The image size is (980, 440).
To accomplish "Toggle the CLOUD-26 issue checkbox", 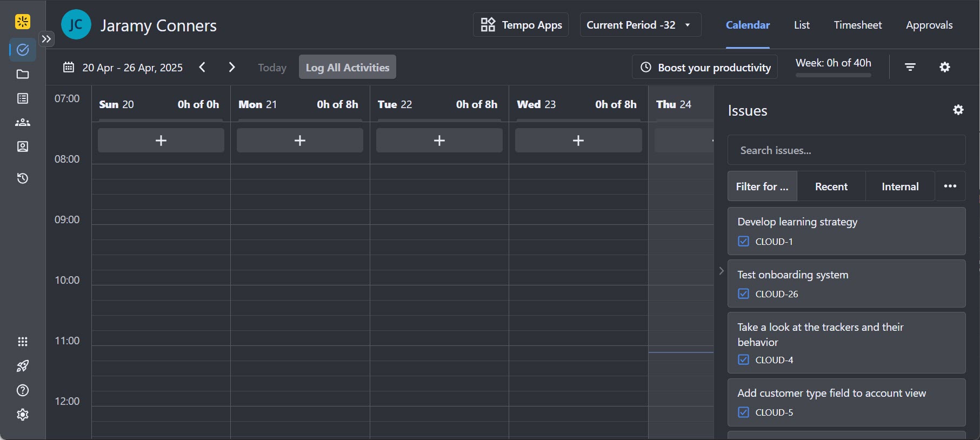I will 744,294.
